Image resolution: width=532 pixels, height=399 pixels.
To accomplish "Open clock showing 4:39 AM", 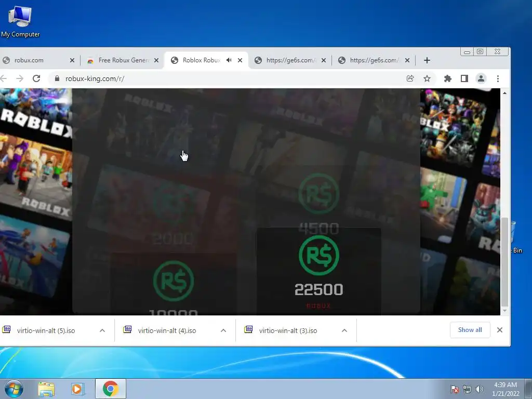I will (506, 389).
